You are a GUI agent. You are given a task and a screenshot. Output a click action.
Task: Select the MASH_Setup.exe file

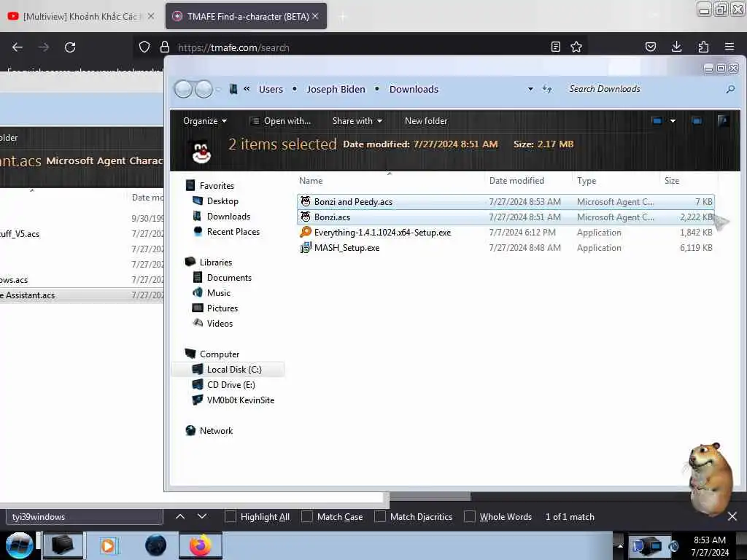click(x=506, y=248)
